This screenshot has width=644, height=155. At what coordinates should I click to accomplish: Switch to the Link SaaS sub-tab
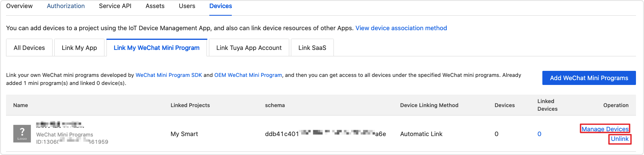[312, 48]
